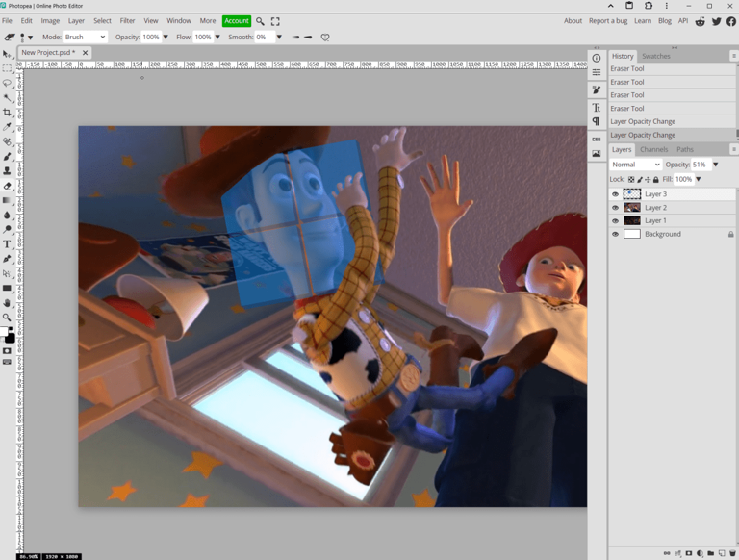Open the Reddit link icon
The height and width of the screenshot is (560, 739).
[700, 21]
